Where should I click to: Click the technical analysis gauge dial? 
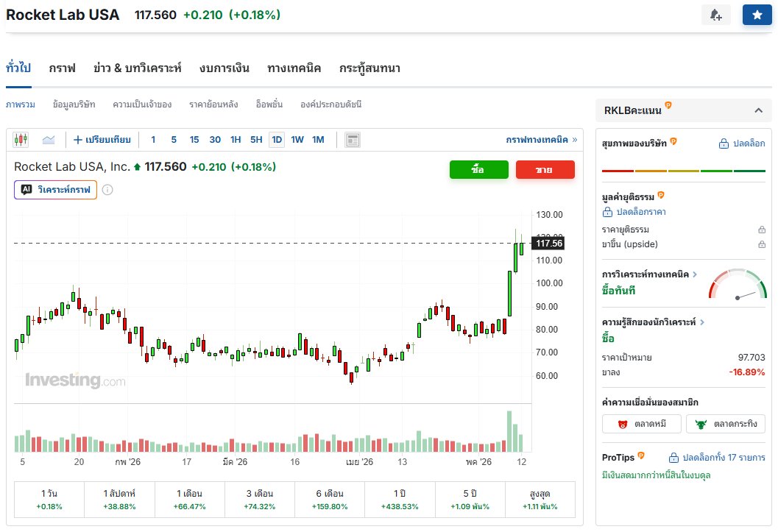738,284
